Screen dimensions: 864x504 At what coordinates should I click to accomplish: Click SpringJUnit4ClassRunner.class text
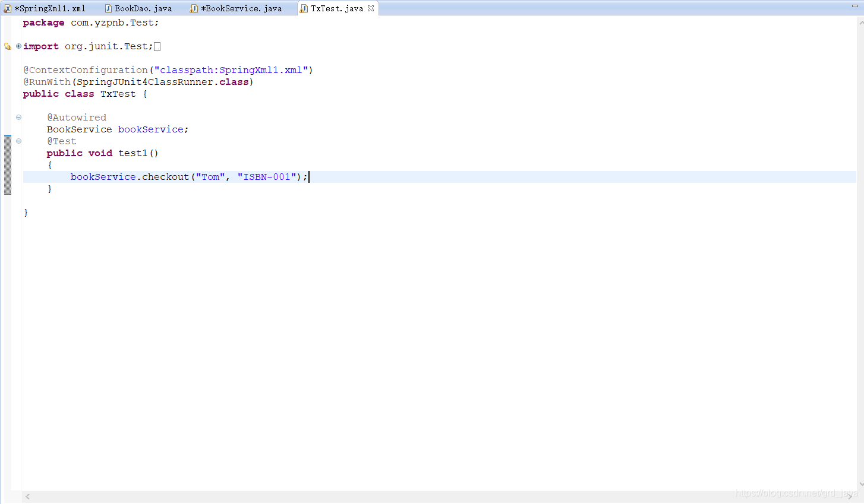(163, 82)
